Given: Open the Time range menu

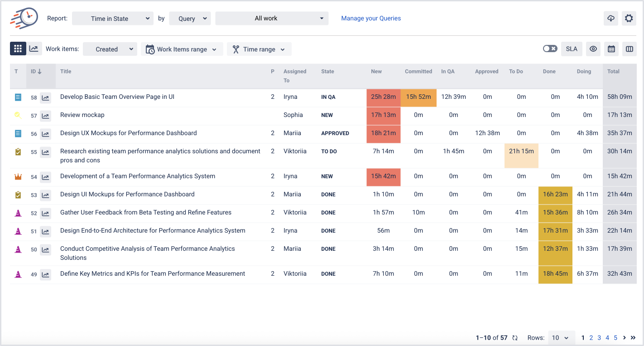Looking at the screenshot, I should [259, 49].
